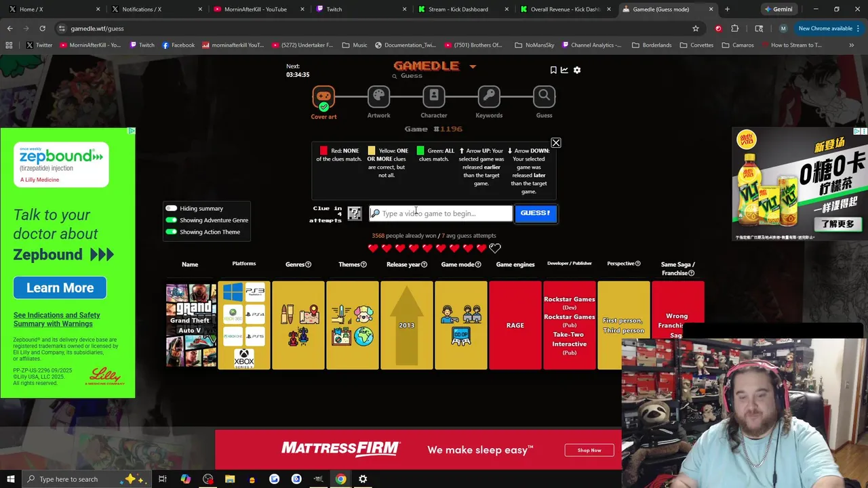Viewport: 868px width, 488px height.
Task: Open Google Chrome from the taskbar
Action: click(340, 479)
